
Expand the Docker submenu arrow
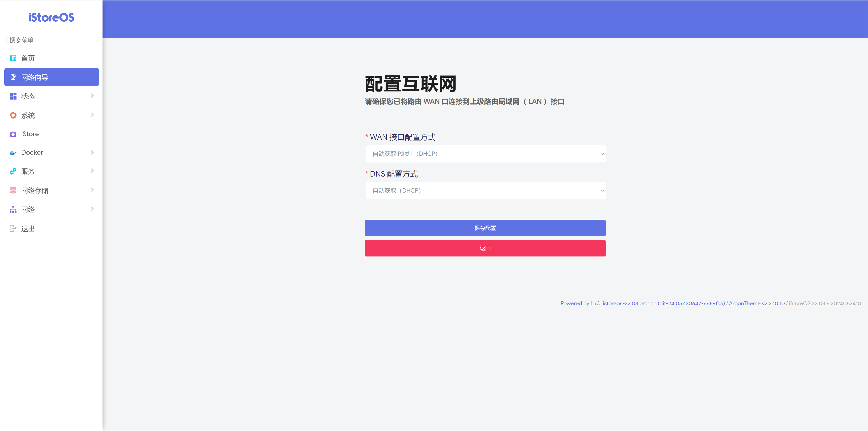92,152
